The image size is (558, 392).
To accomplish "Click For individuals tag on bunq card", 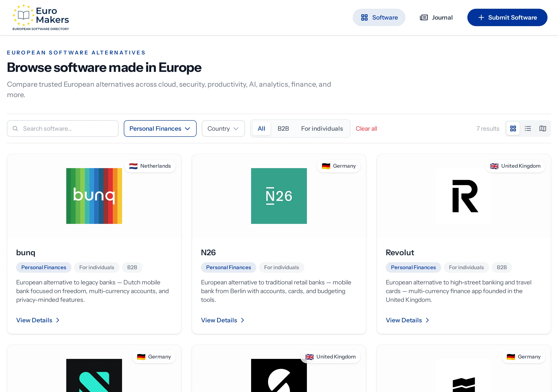I will pyautogui.click(x=97, y=267).
